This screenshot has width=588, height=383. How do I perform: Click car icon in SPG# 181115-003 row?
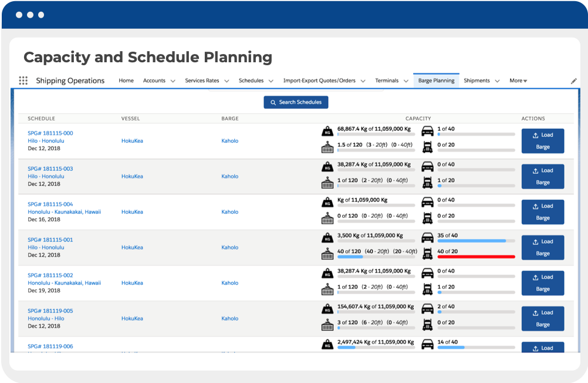point(428,167)
